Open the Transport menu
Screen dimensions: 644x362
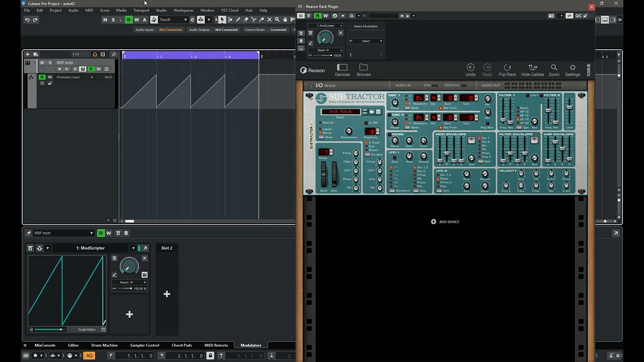pos(141,10)
